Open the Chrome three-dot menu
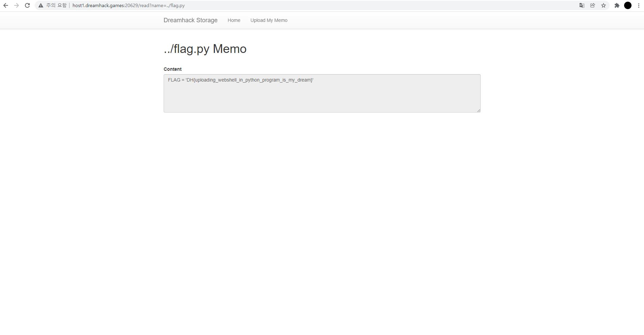 pyautogui.click(x=639, y=5)
